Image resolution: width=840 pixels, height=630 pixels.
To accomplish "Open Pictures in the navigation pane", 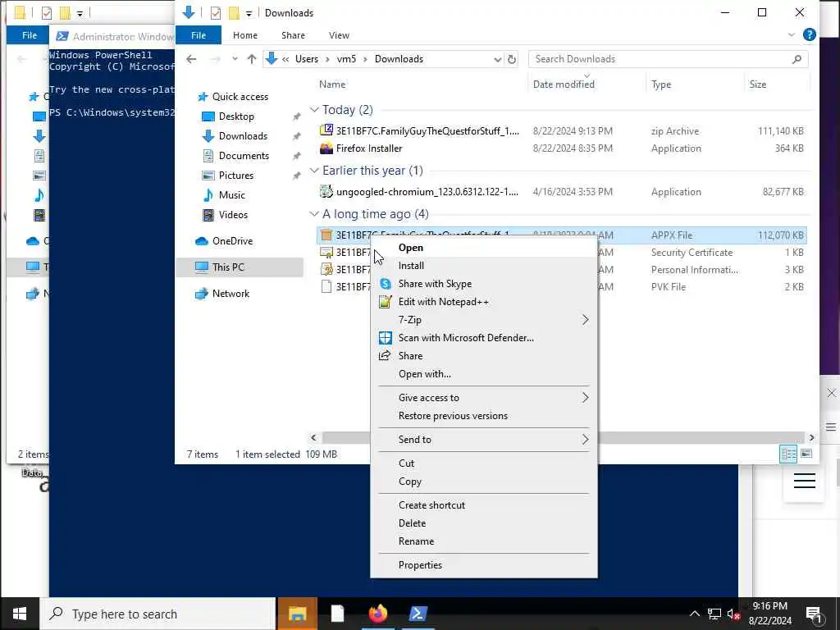I will tap(235, 176).
